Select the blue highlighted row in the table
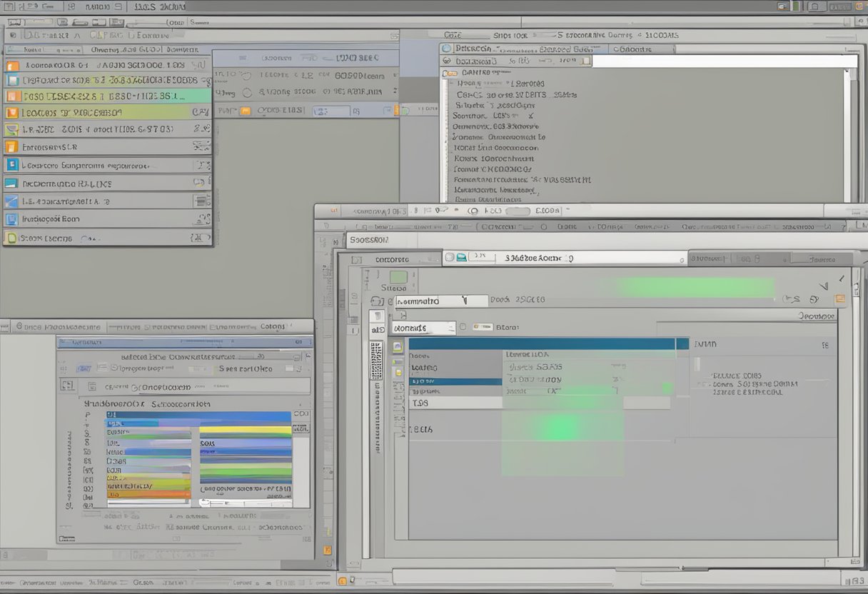 (x=455, y=381)
